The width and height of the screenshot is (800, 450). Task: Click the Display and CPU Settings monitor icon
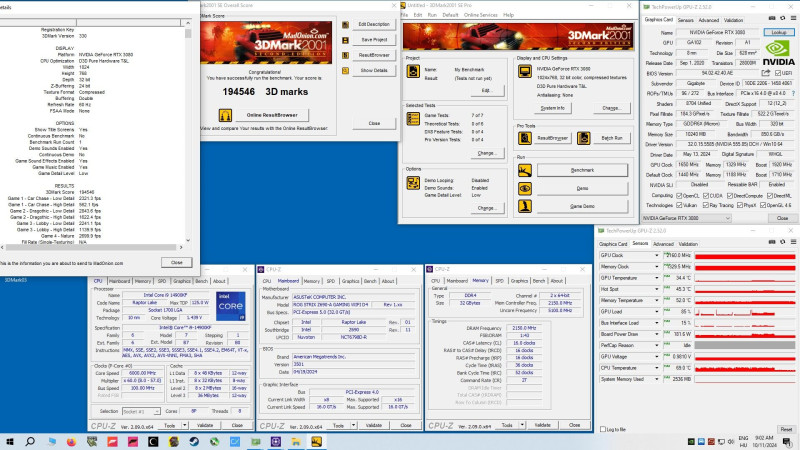524,71
